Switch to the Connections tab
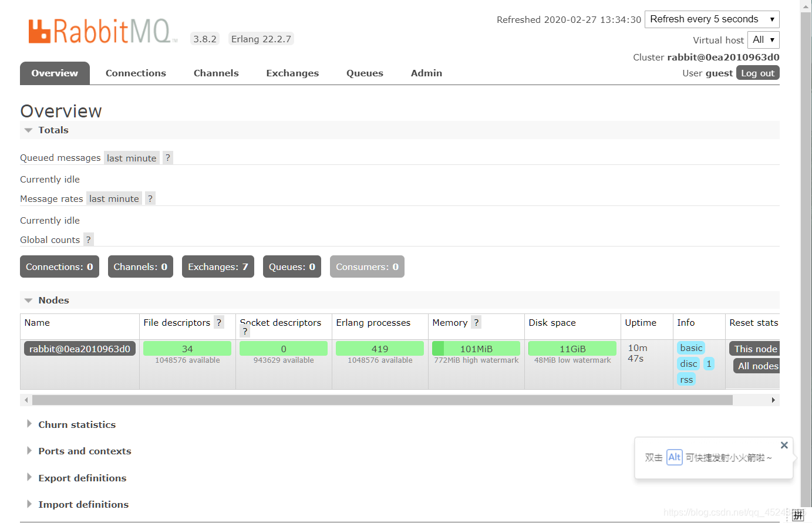The width and height of the screenshot is (812, 523). click(136, 73)
